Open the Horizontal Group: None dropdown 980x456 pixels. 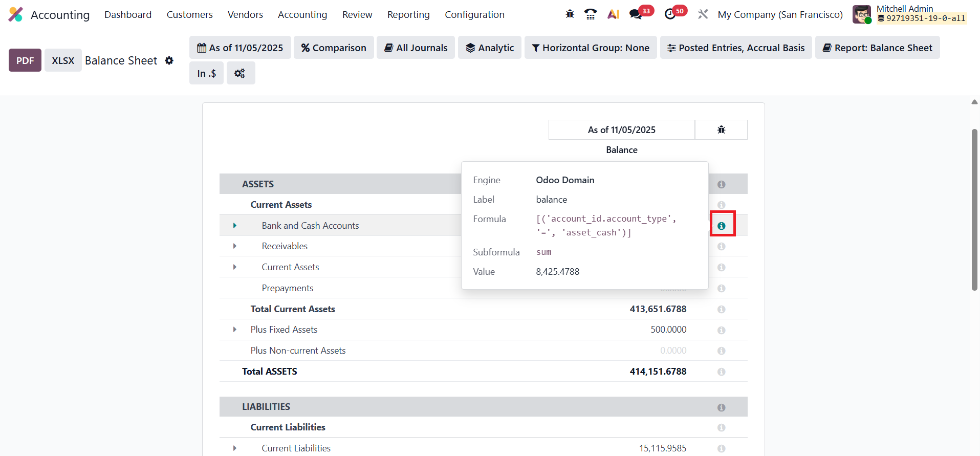[x=590, y=48]
